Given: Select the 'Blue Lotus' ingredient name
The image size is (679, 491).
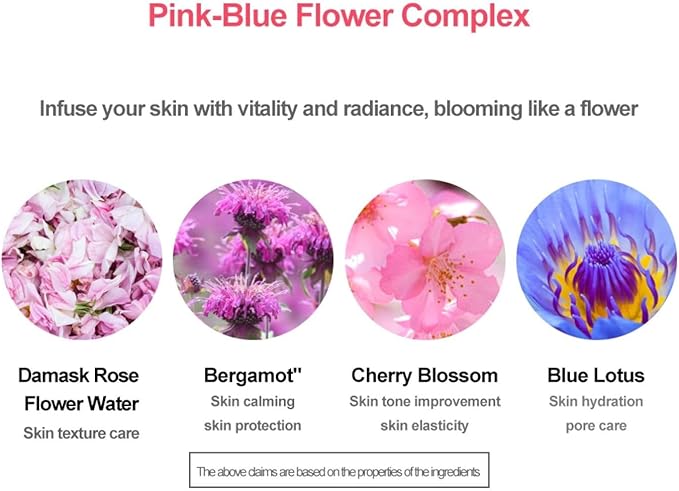Looking at the screenshot, I should (x=596, y=377).
